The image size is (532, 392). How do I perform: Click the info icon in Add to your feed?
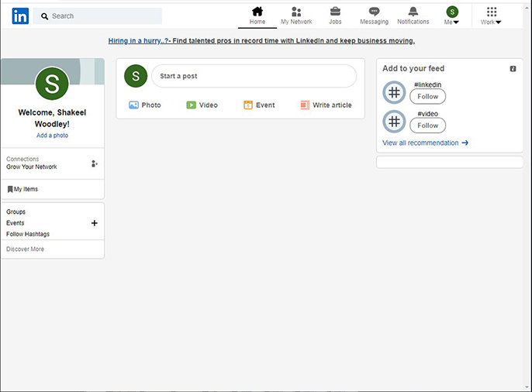point(513,69)
